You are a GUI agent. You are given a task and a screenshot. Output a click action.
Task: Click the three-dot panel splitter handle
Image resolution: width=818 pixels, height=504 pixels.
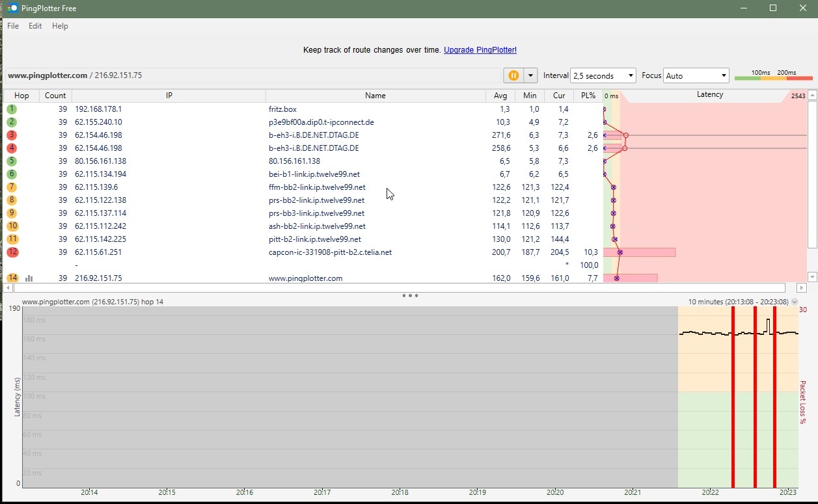point(410,296)
